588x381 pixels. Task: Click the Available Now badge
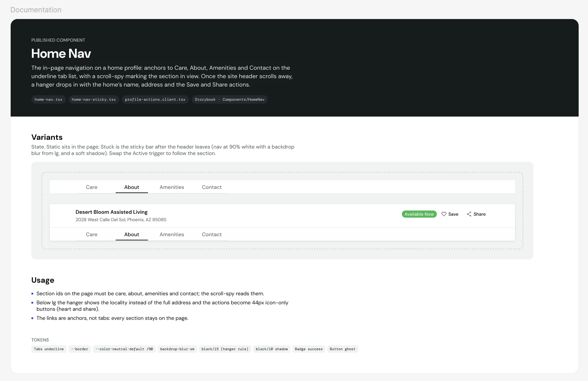(419, 214)
